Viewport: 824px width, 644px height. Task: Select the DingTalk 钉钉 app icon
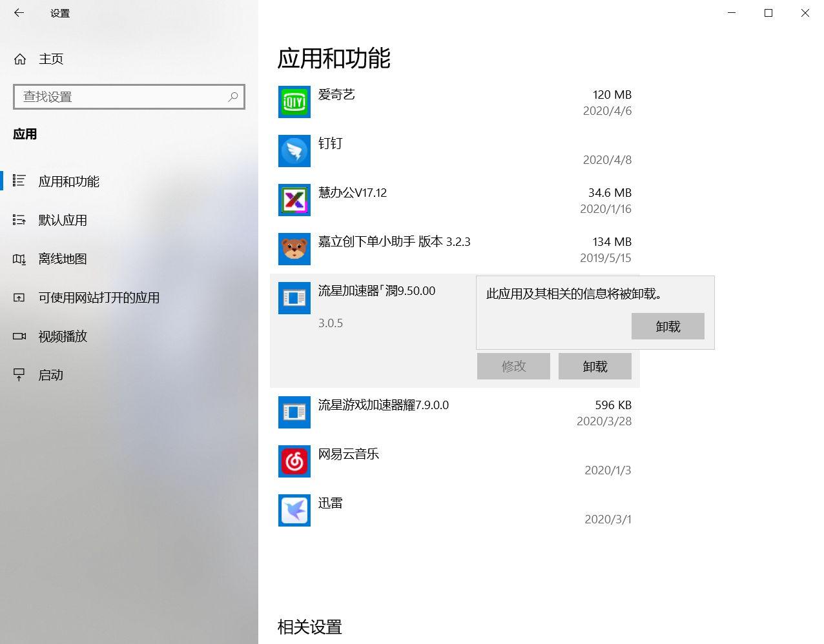294,151
